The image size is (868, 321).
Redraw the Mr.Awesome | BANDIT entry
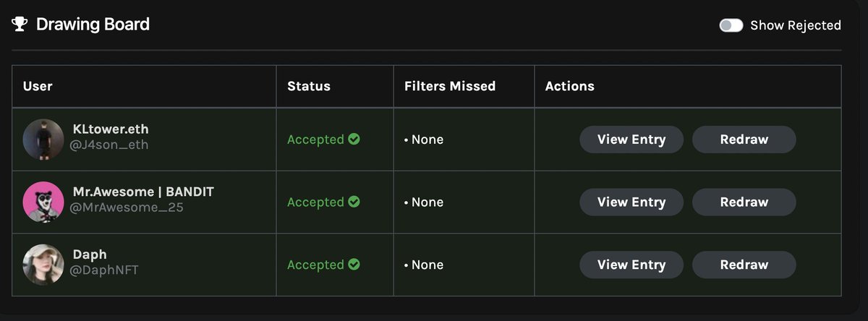click(744, 202)
